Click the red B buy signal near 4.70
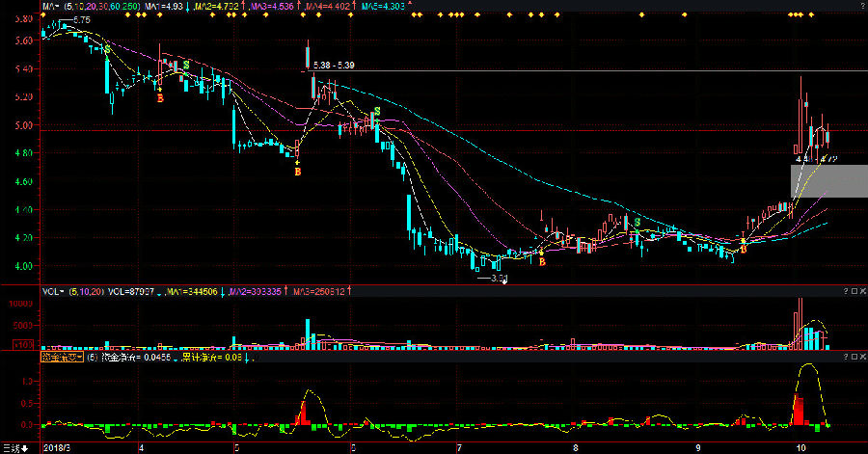Screen dimensions: 868x454 click(297, 172)
